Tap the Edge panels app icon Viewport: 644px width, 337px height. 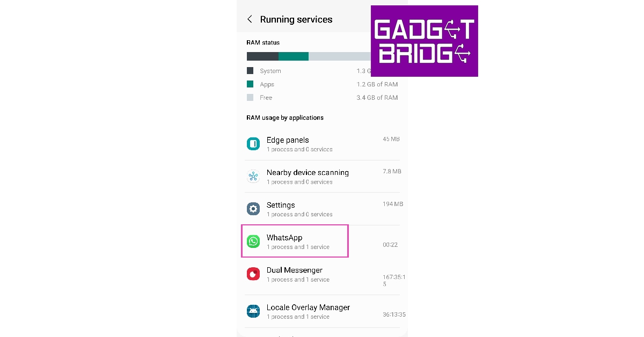click(253, 144)
